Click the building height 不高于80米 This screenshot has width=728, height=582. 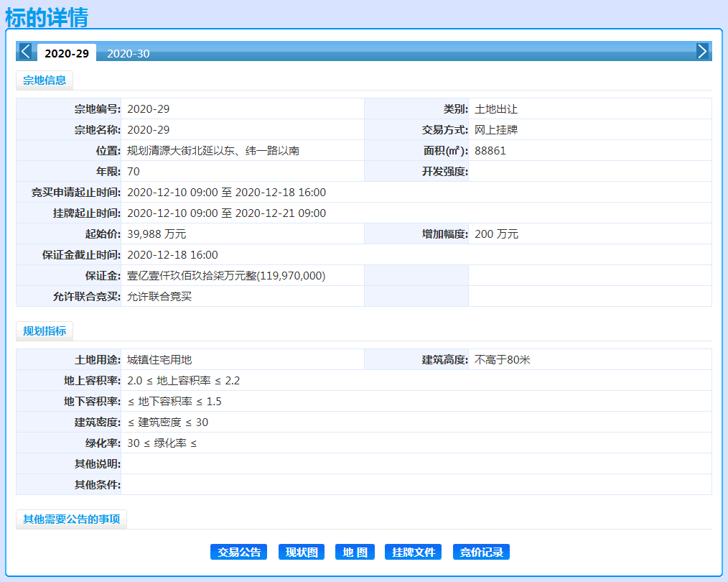[503, 360]
